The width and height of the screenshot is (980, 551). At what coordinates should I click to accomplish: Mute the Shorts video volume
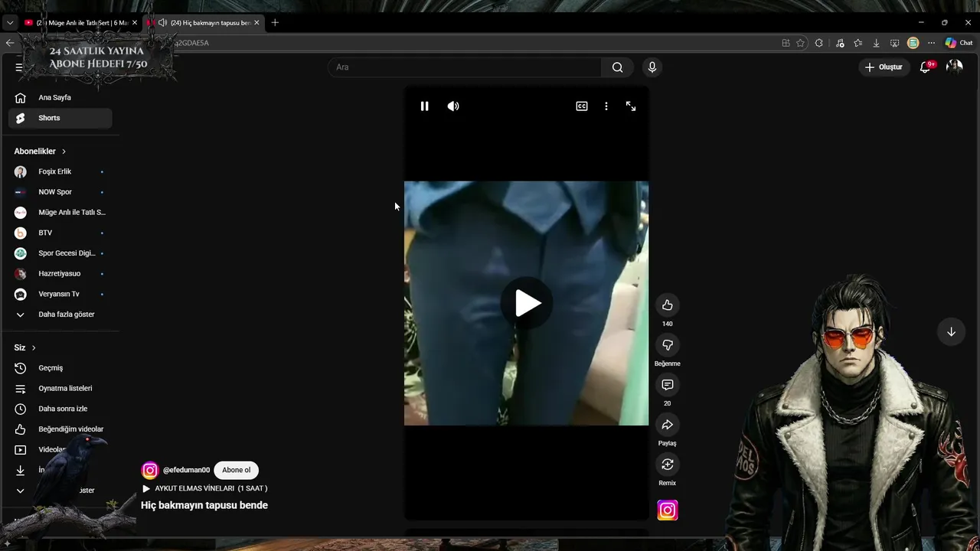(453, 106)
